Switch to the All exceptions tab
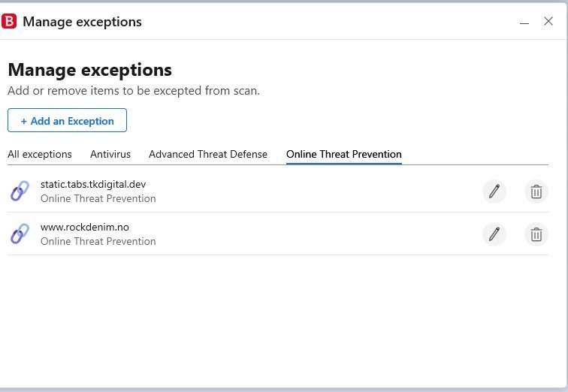The image size is (568, 392). tap(40, 154)
